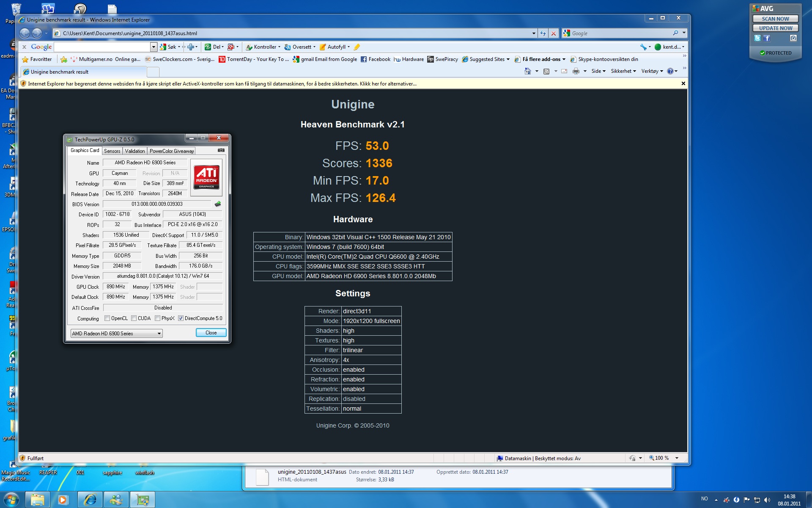Toggle the CUDA checkbox in GPU-Z

point(134,318)
